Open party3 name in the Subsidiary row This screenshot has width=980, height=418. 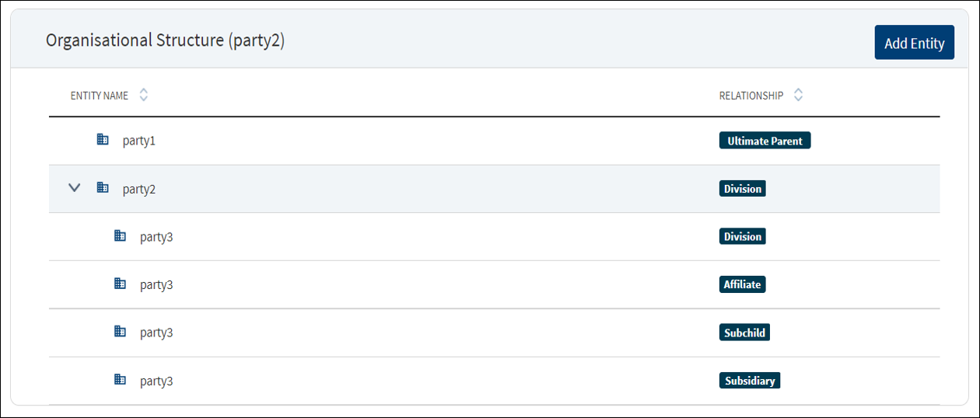[x=156, y=381]
